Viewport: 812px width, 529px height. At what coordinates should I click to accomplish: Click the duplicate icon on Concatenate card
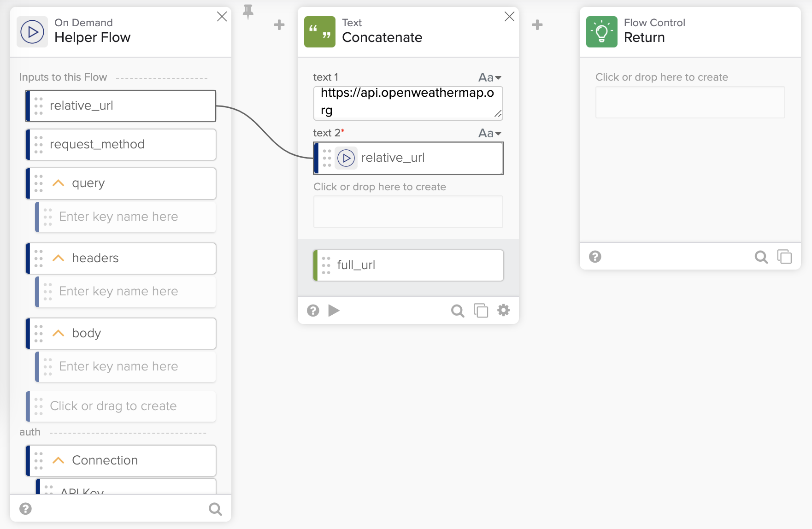481,311
